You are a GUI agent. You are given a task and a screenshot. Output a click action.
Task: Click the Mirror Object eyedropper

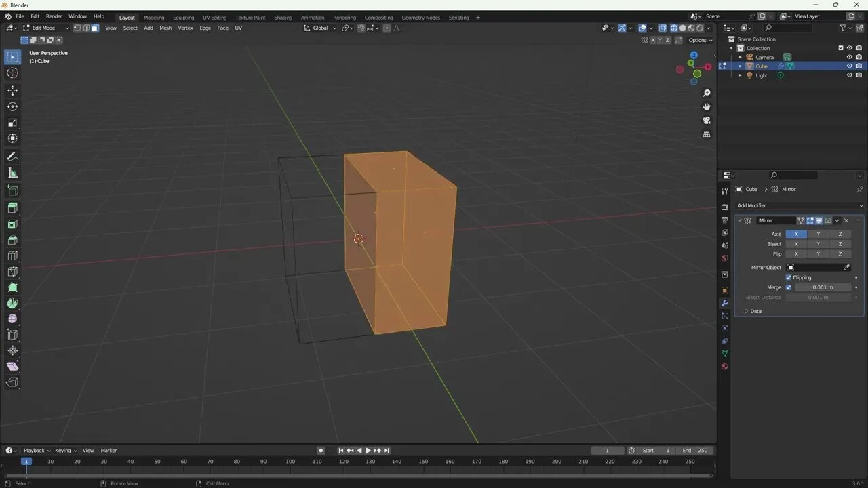coord(846,267)
